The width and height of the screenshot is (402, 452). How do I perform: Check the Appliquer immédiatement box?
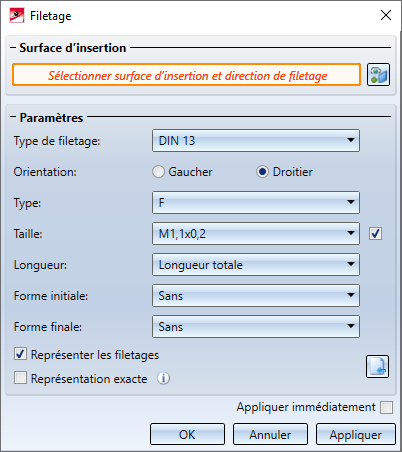tap(386, 407)
